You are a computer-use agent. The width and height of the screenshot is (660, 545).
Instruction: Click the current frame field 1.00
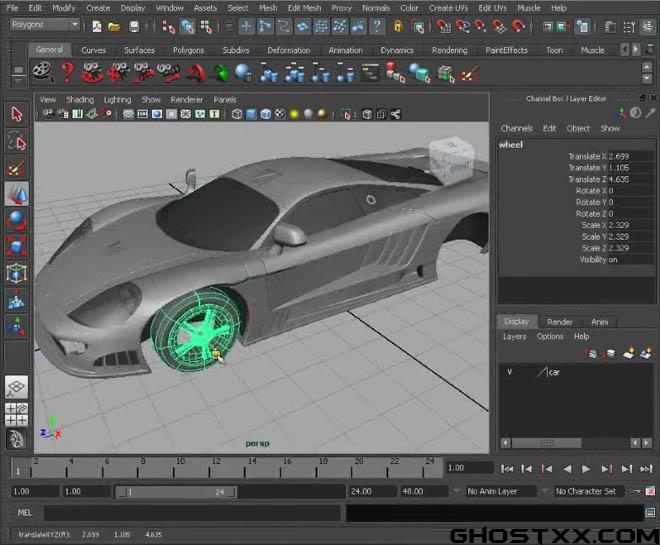pyautogui.click(x=469, y=468)
